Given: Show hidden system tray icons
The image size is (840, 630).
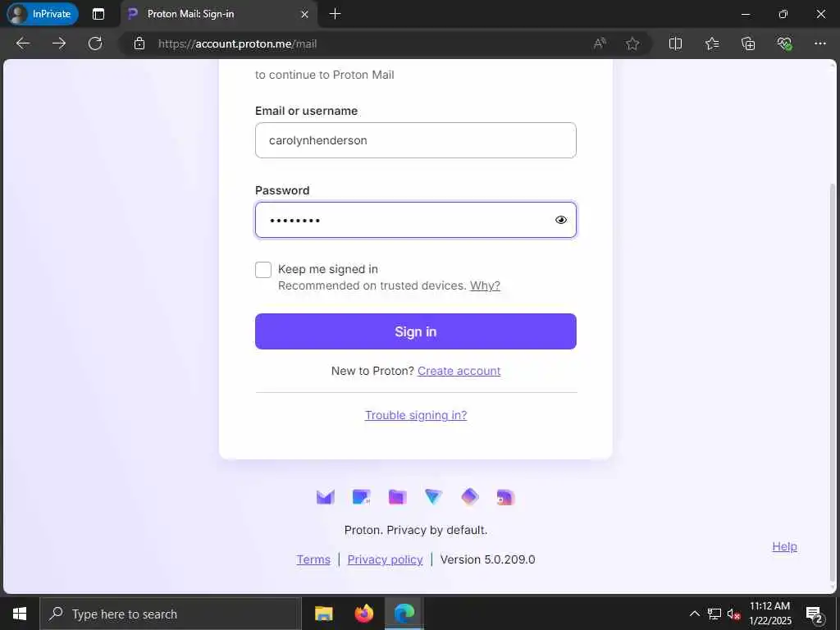Looking at the screenshot, I should coord(694,614).
